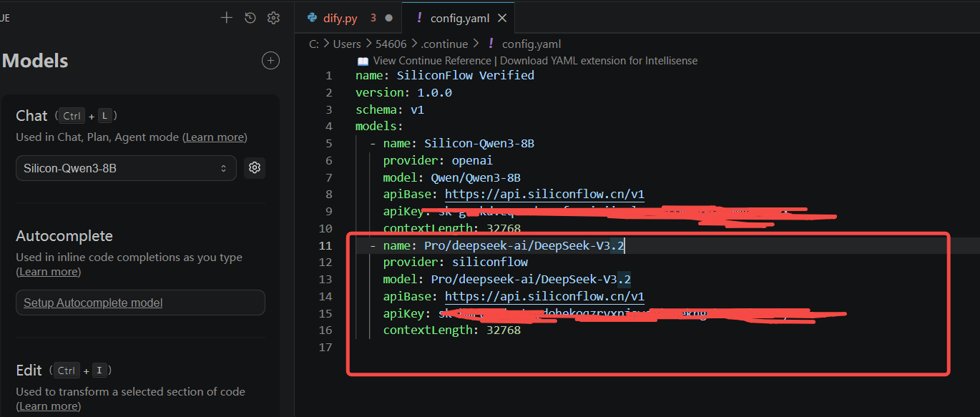Click Setup Autocomplete model button

pos(140,303)
